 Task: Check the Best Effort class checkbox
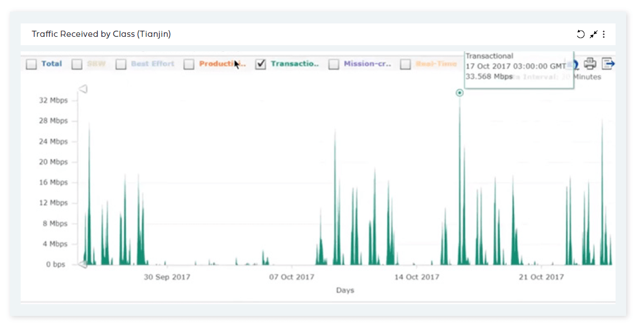121,64
